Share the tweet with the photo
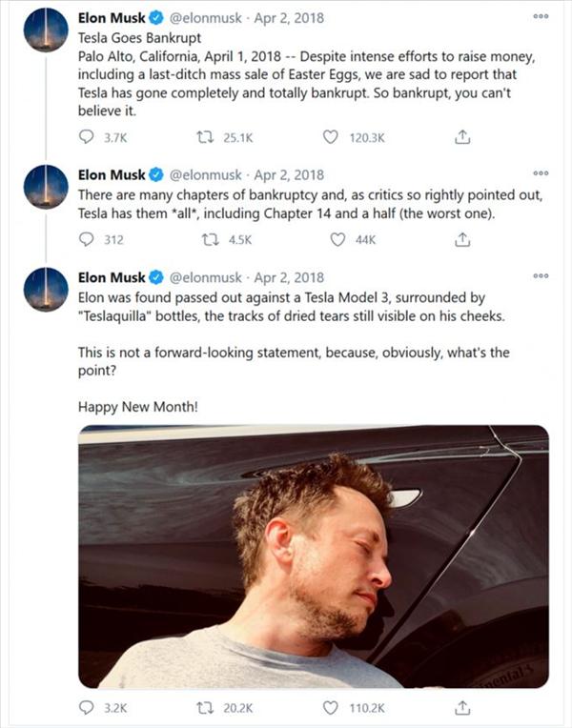 462,708
